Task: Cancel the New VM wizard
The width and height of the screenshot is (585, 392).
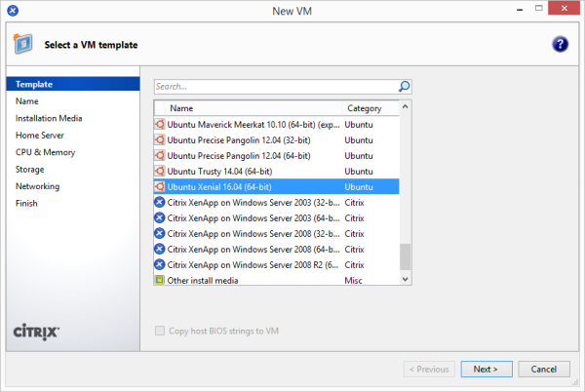Action: 544,370
